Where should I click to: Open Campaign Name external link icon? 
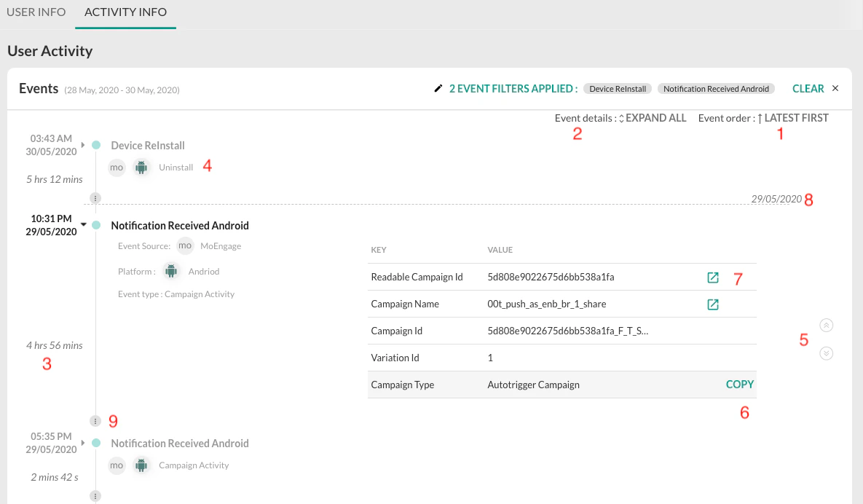(713, 304)
